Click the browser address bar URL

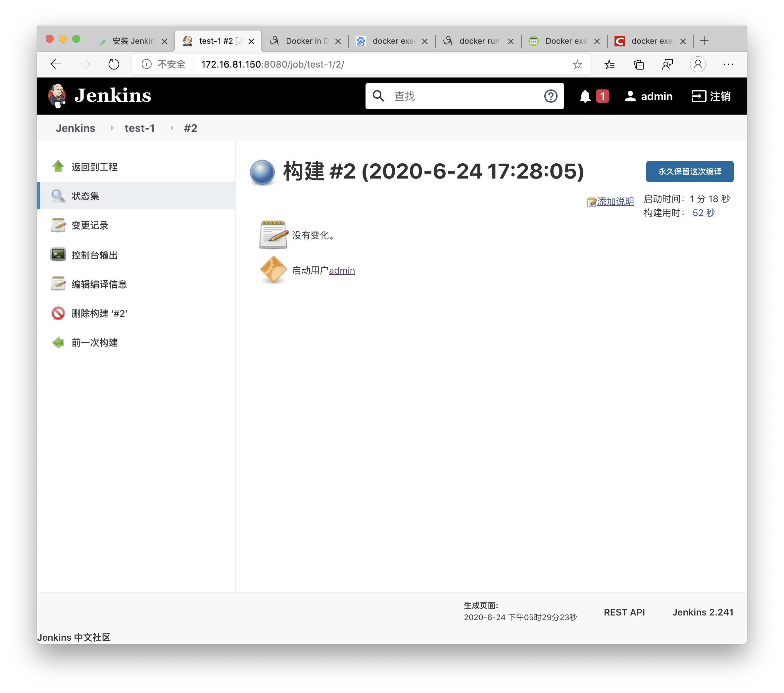click(272, 64)
